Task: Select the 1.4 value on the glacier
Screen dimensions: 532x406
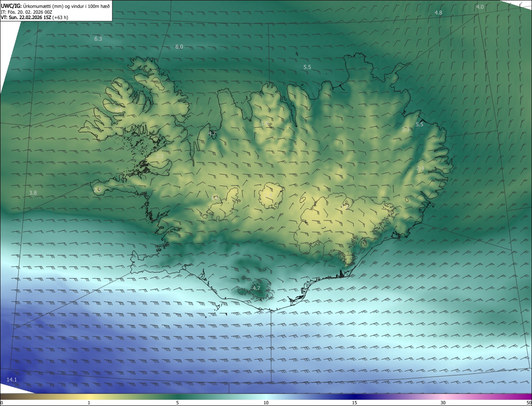Action: (x=268, y=195)
